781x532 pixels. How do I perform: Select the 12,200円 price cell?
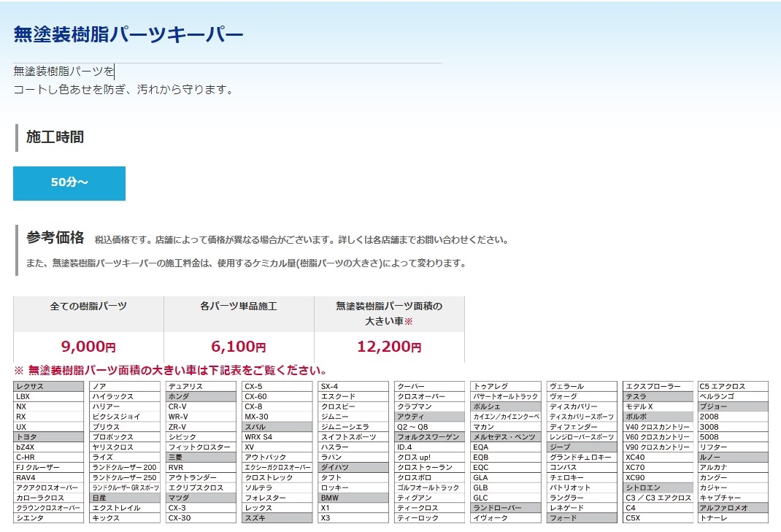389,347
